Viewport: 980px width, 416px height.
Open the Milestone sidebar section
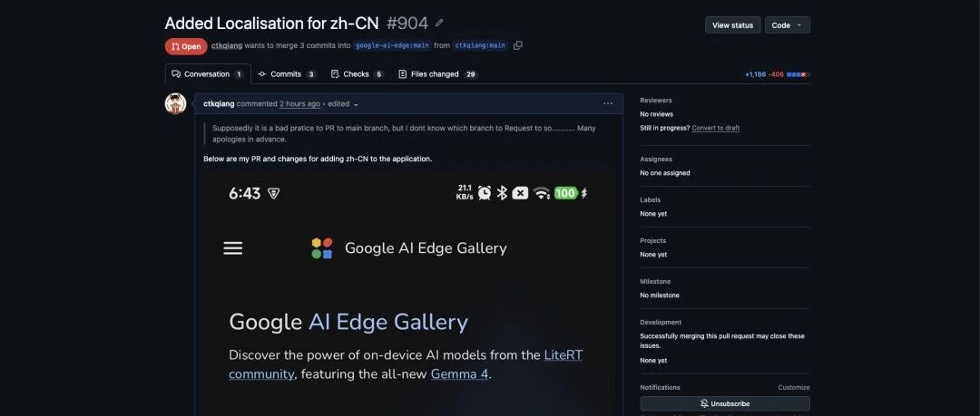655,282
